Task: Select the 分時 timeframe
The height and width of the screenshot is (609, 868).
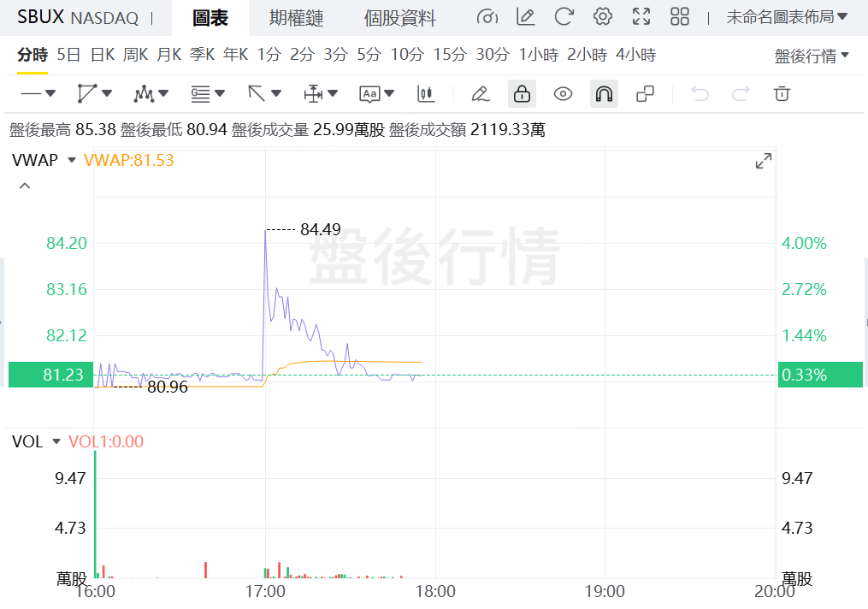Action: pyautogui.click(x=32, y=54)
